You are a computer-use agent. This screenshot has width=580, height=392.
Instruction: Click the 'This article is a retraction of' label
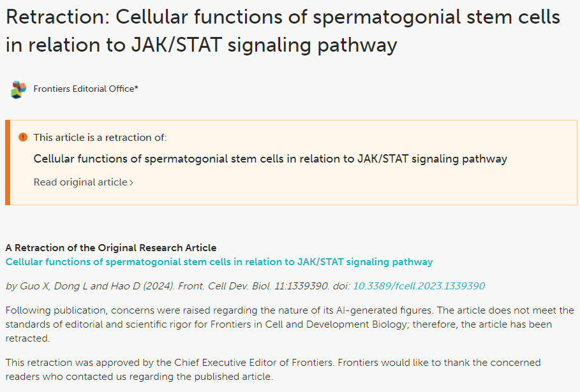click(100, 138)
